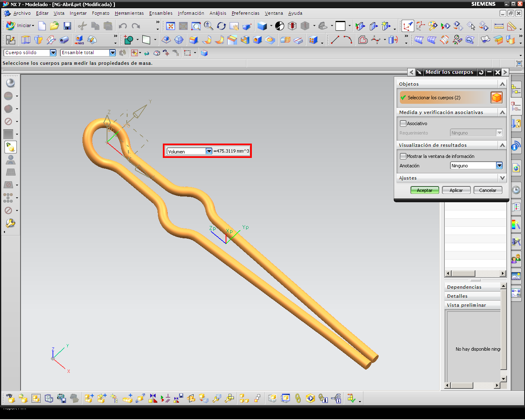
Task: Open the Insertar menu
Action: [78, 13]
